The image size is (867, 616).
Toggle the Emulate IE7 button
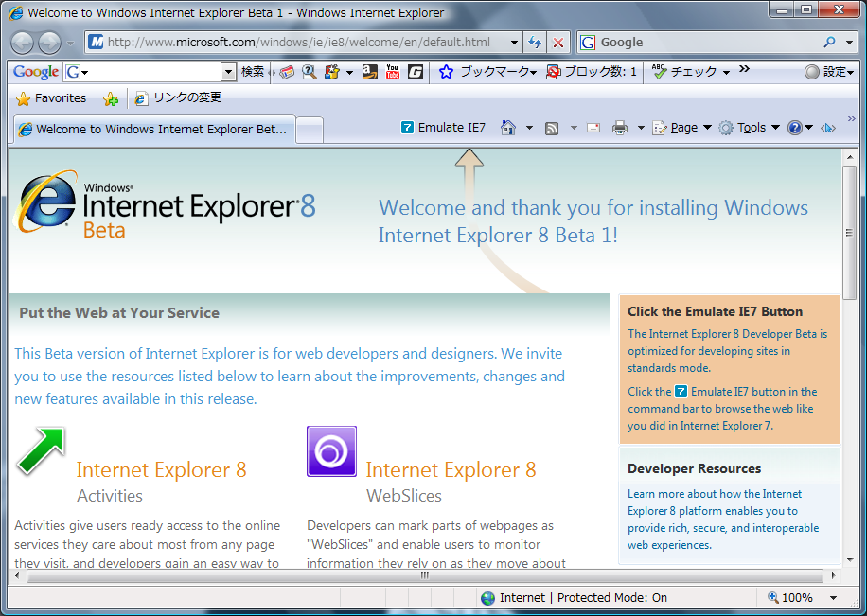point(443,128)
